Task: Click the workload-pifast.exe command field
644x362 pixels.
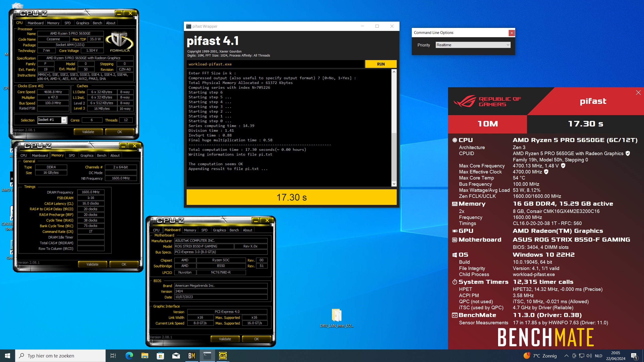Action: [x=275, y=64]
